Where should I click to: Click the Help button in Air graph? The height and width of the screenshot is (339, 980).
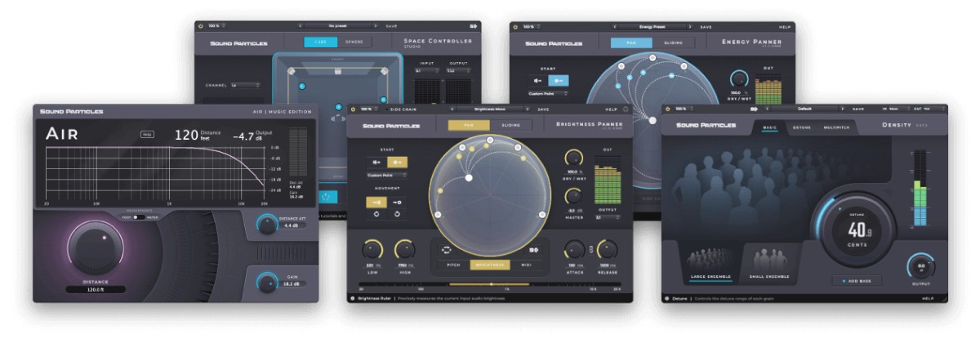[147, 134]
